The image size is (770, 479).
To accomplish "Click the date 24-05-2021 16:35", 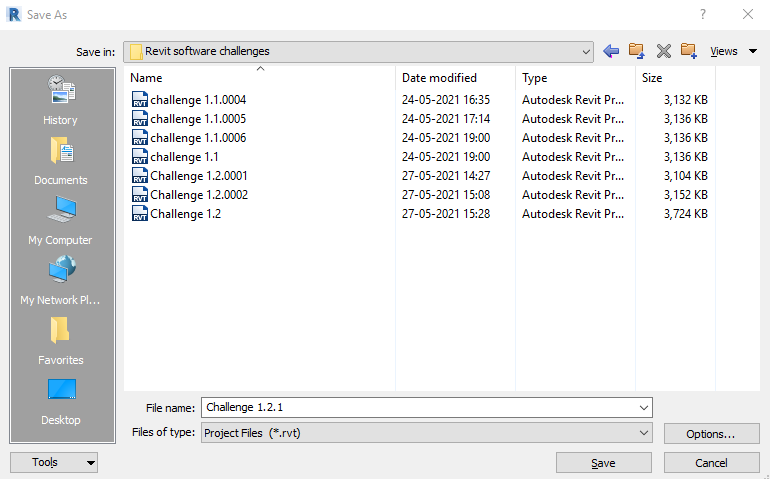I will [446, 100].
